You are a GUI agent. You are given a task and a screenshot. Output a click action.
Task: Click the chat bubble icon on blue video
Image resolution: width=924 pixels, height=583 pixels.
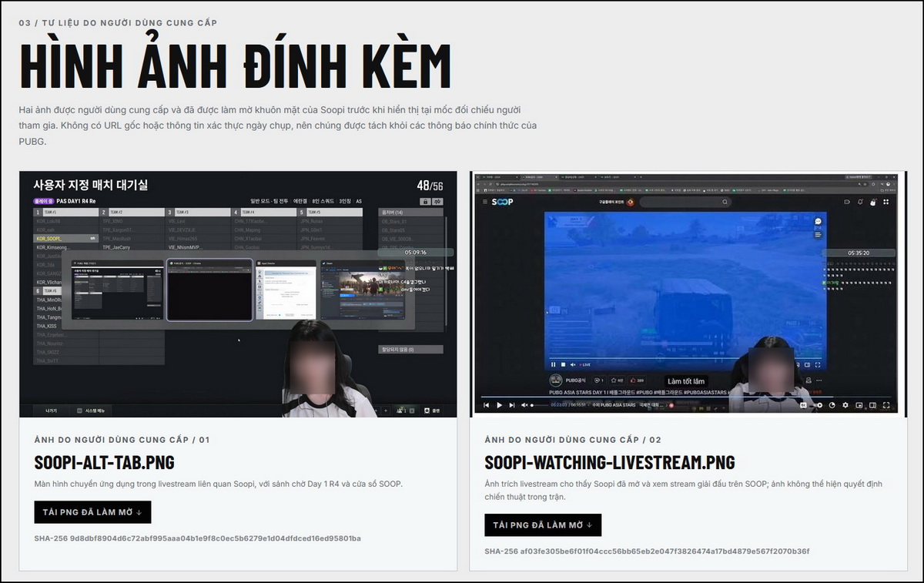pyautogui.click(x=819, y=222)
